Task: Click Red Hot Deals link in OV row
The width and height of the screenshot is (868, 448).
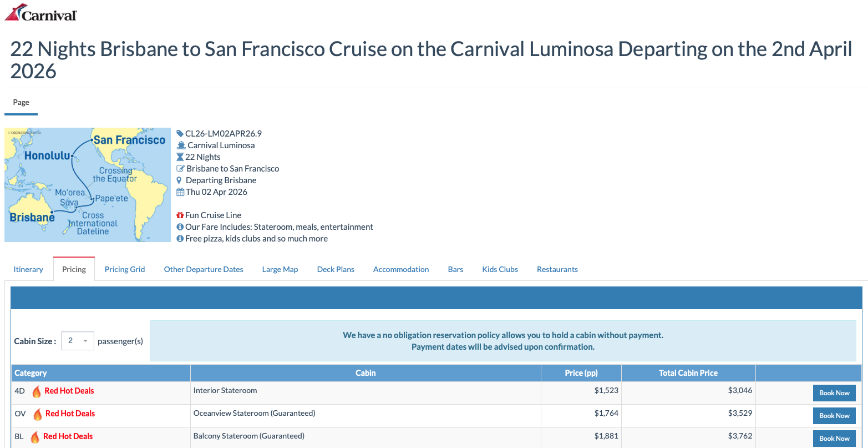Action: [x=70, y=414]
